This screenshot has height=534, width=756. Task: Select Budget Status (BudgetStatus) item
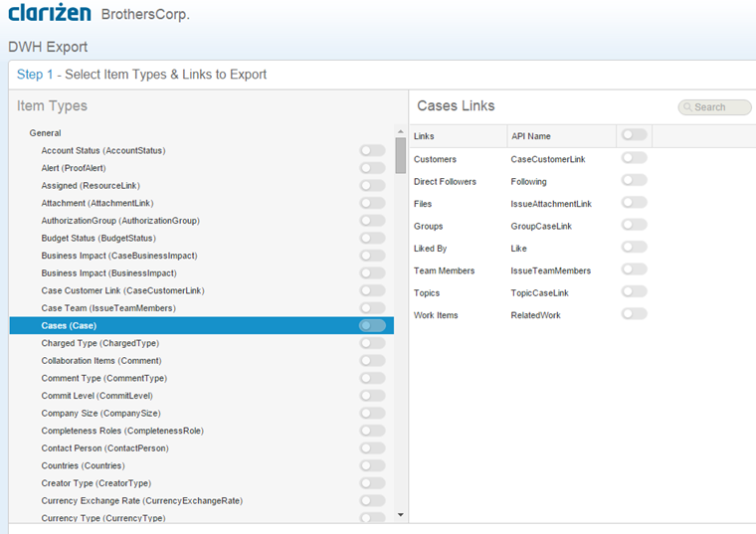tap(98, 238)
